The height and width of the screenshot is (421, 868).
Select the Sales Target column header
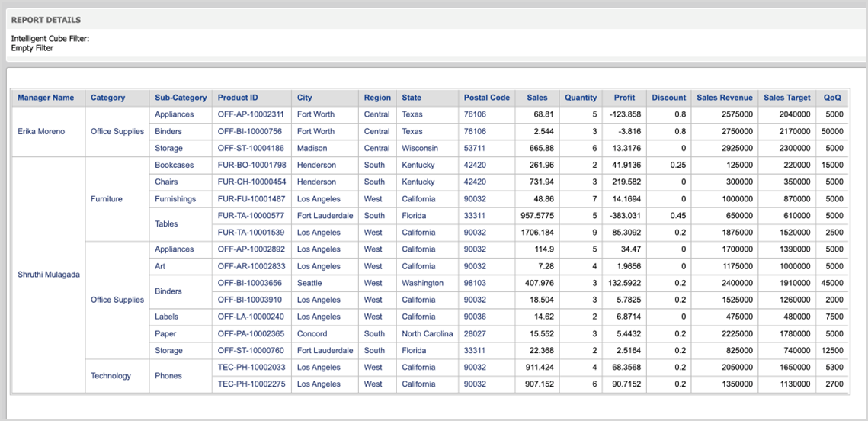(x=786, y=98)
